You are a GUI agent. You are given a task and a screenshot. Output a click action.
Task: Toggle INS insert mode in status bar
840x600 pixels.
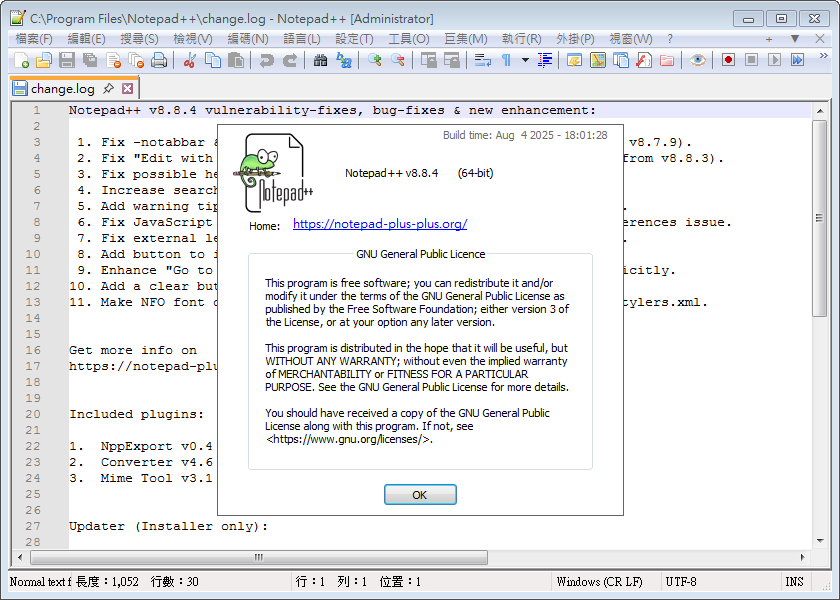794,582
